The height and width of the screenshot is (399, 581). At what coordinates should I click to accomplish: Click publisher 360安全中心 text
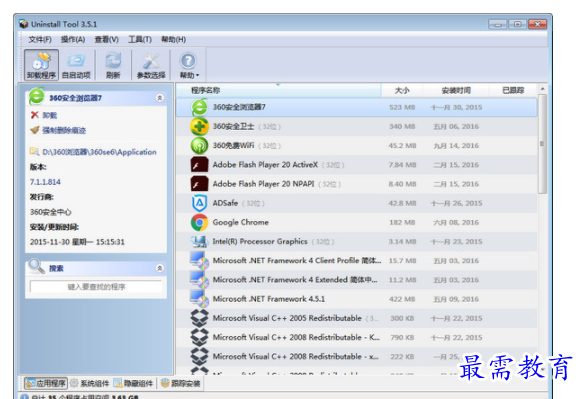pyautogui.click(x=50, y=212)
